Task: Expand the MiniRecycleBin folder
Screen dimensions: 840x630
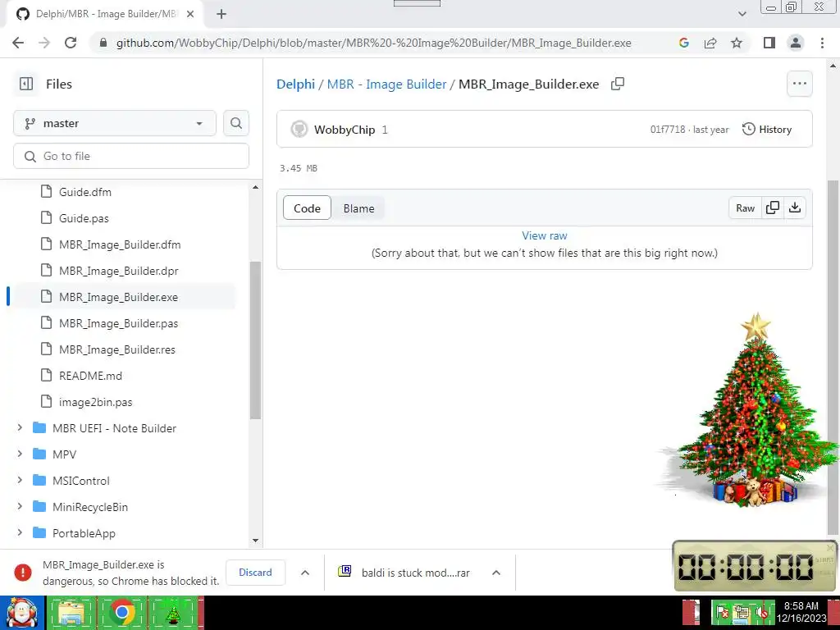Action: [20, 506]
